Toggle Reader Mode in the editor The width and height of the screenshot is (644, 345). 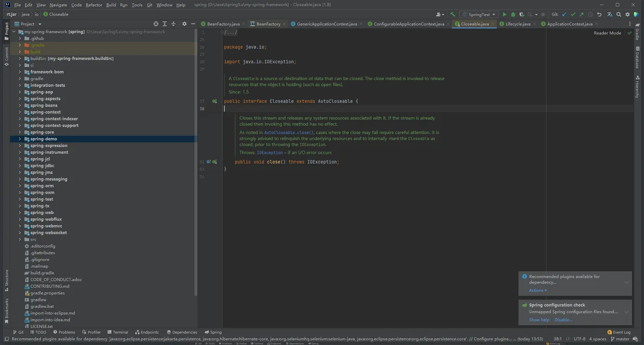pos(607,33)
